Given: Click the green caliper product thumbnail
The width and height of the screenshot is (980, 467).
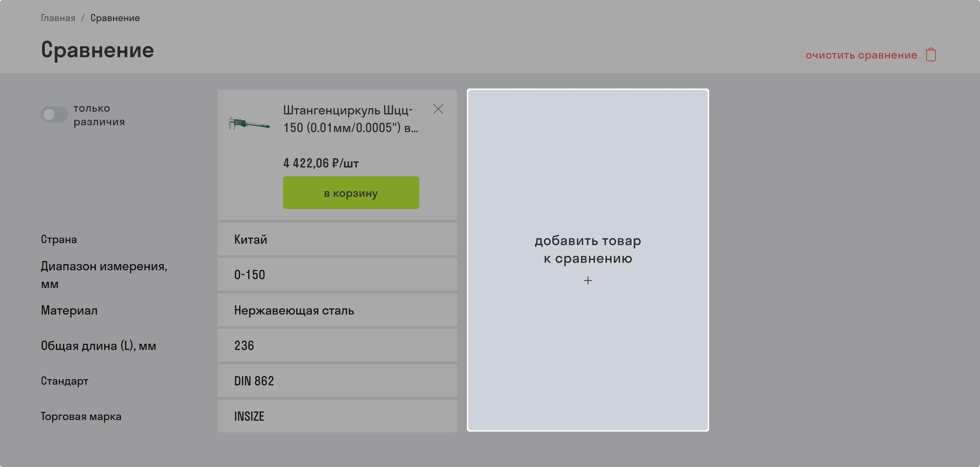Looking at the screenshot, I should coord(250,123).
